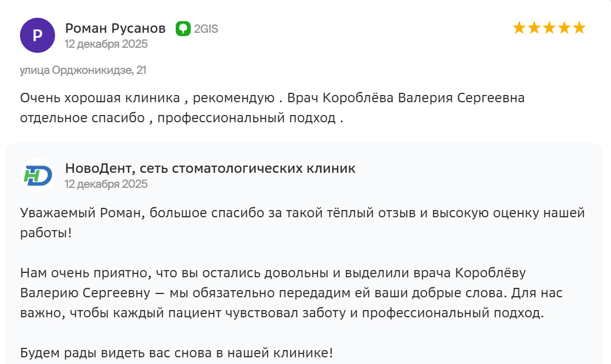Click the green 2GIS source icon
The height and width of the screenshot is (364, 611).
(183, 29)
